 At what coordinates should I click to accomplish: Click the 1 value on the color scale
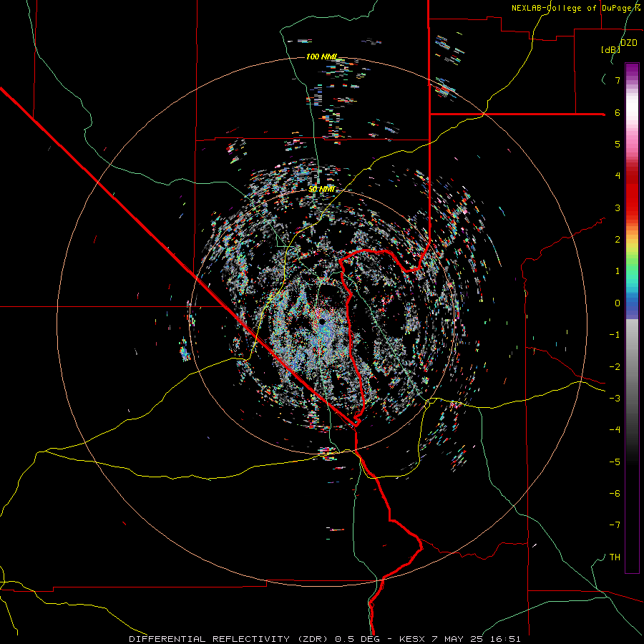click(x=618, y=271)
